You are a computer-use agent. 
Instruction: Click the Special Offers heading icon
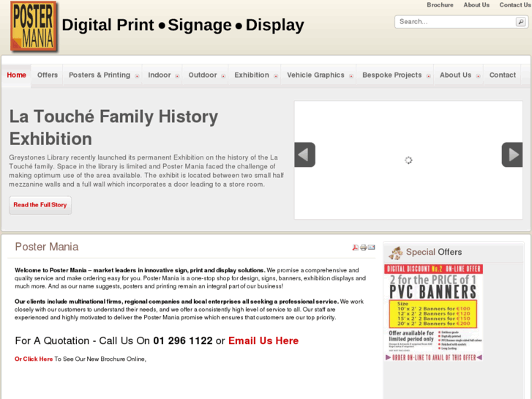(x=396, y=253)
